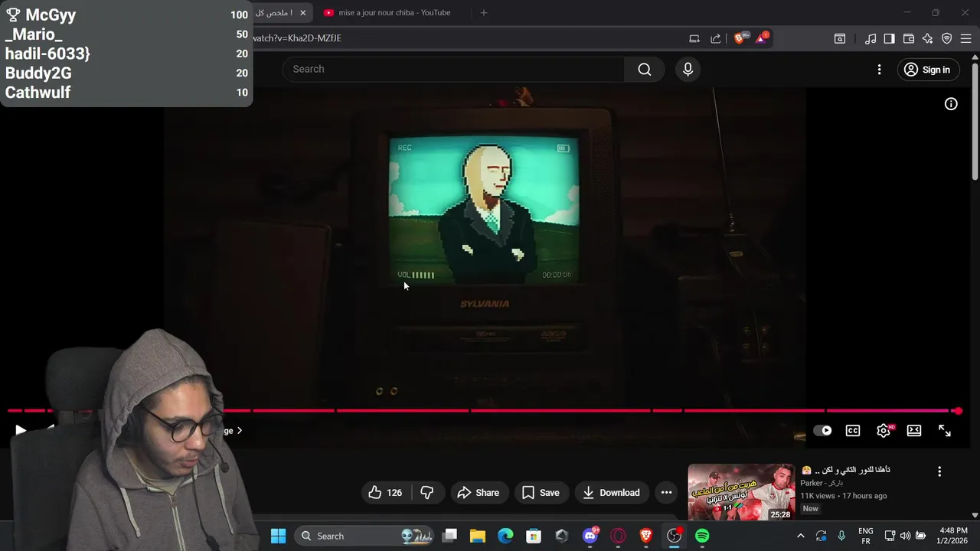The width and height of the screenshot is (980, 551).
Task: Start voice search with microphone icon
Action: (x=688, y=70)
